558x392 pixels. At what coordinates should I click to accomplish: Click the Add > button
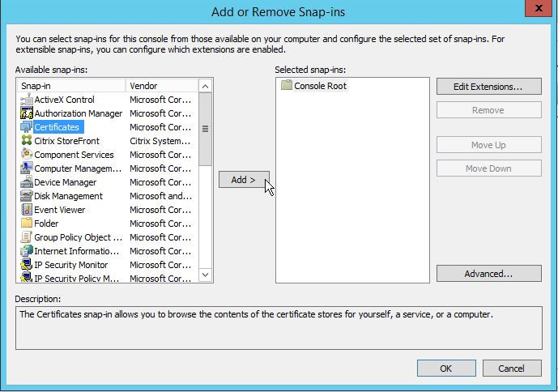pyautogui.click(x=244, y=180)
